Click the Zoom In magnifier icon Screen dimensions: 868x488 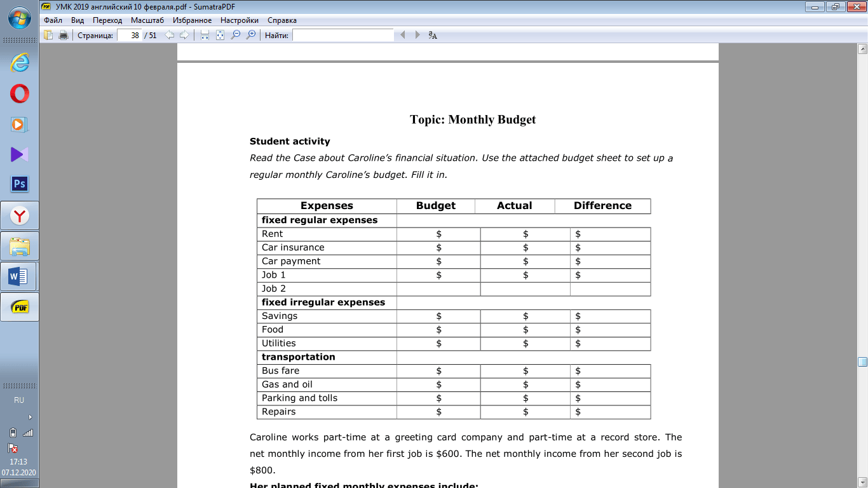tap(251, 36)
